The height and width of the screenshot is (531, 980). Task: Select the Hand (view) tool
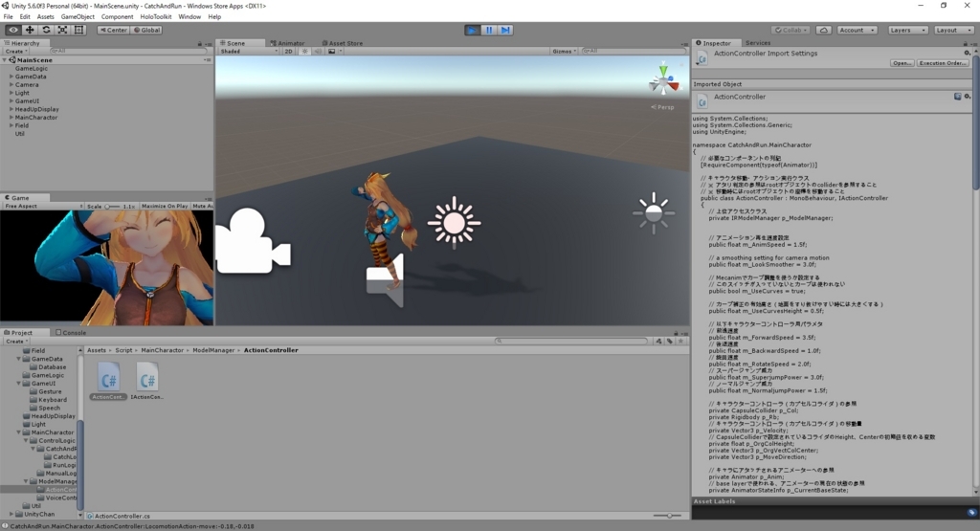click(12, 30)
